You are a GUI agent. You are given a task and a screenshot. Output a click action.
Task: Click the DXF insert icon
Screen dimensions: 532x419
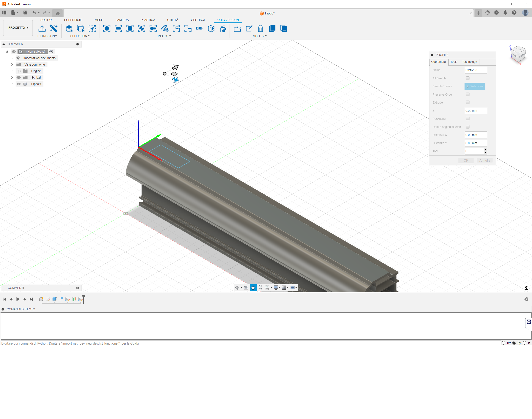(x=199, y=28)
